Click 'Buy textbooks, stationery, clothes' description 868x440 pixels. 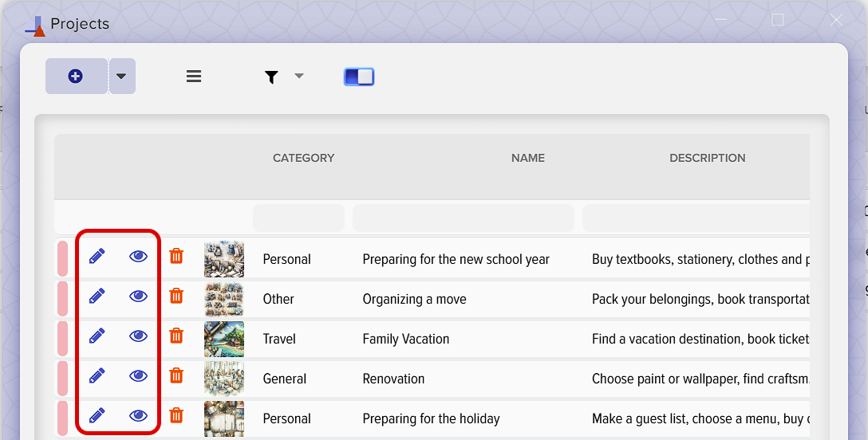point(700,259)
